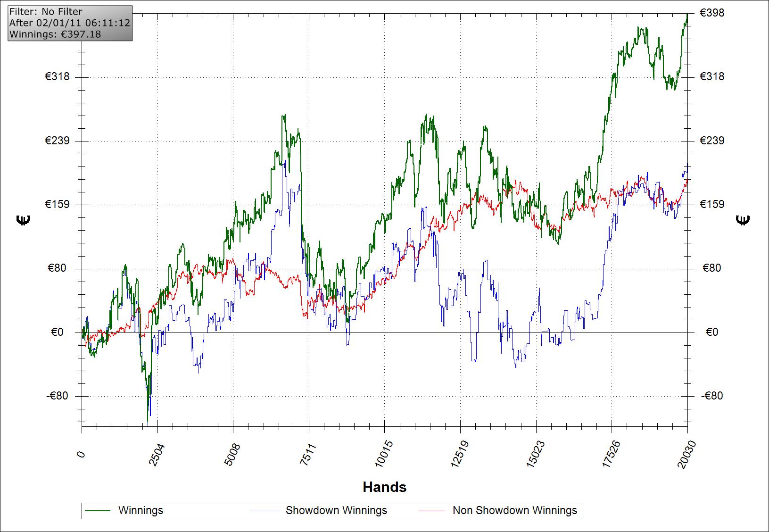Screen dimensions: 769x532
Task: Click the left-side € axis title
Action: 24,220
